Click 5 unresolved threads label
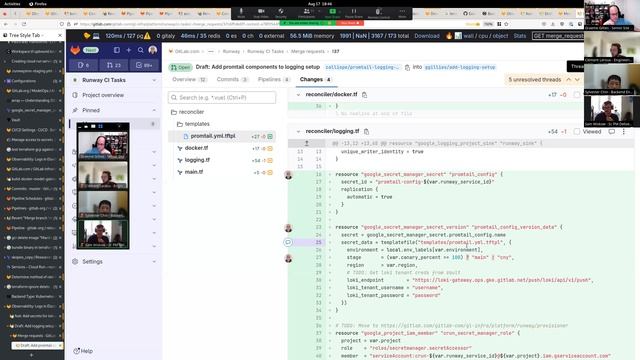The width and height of the screenshot is (640, 360). click(535, 80)
